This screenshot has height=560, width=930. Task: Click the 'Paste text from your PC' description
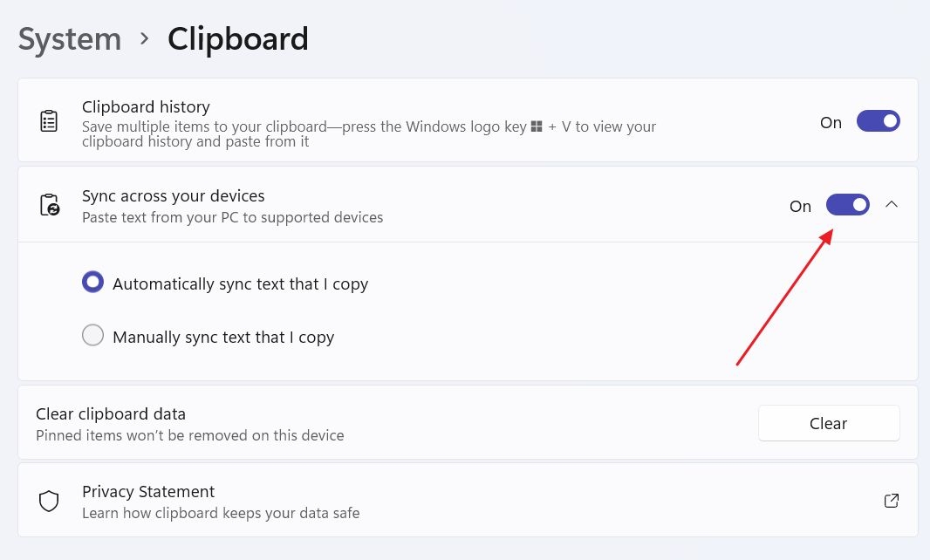pyautogui.click(x=232, y=217)
